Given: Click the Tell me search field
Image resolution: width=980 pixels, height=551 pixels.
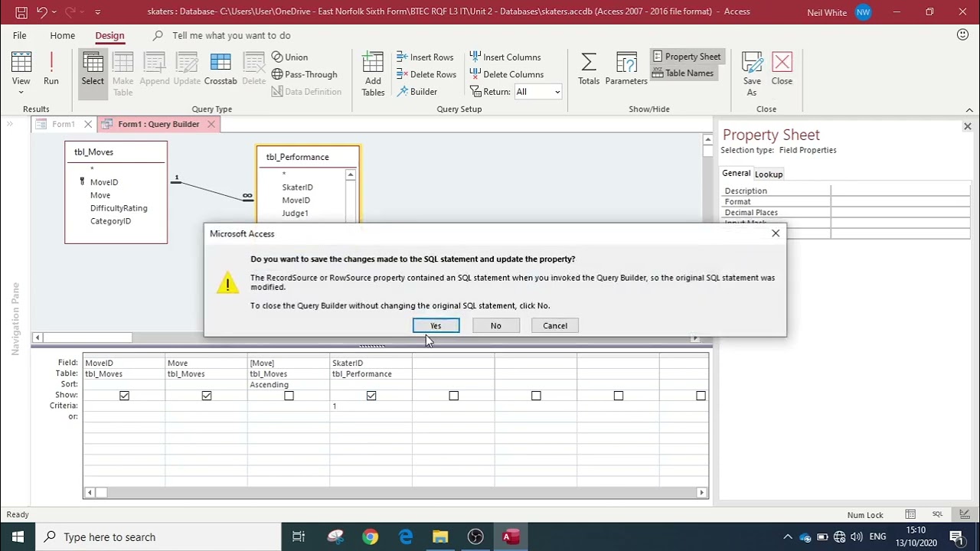Looking at the screenshot, I should point(231,35).
